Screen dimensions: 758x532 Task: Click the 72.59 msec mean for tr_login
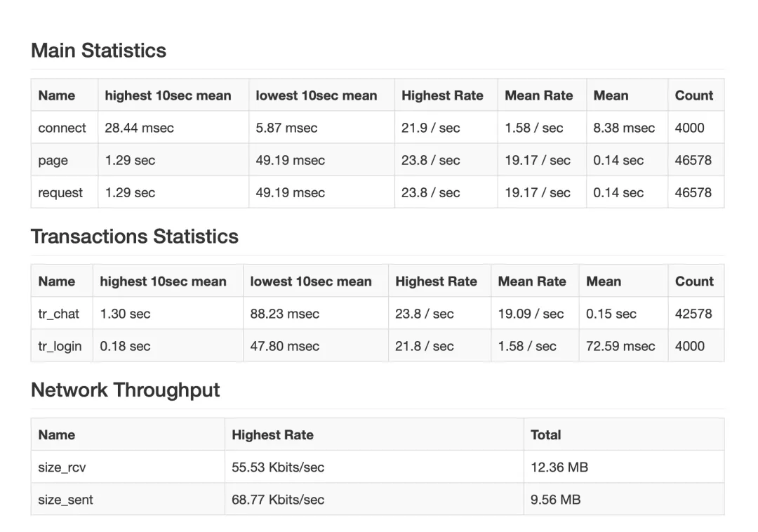(x=620, y=346)
